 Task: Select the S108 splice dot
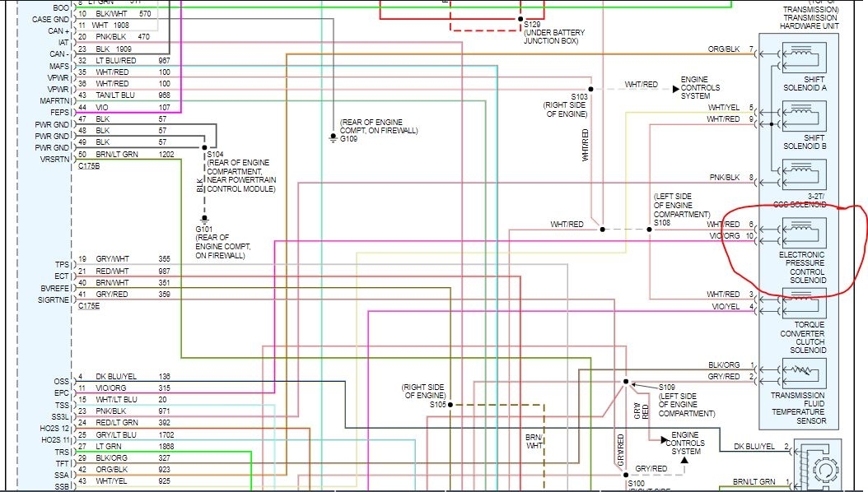[x=649, y=229]
